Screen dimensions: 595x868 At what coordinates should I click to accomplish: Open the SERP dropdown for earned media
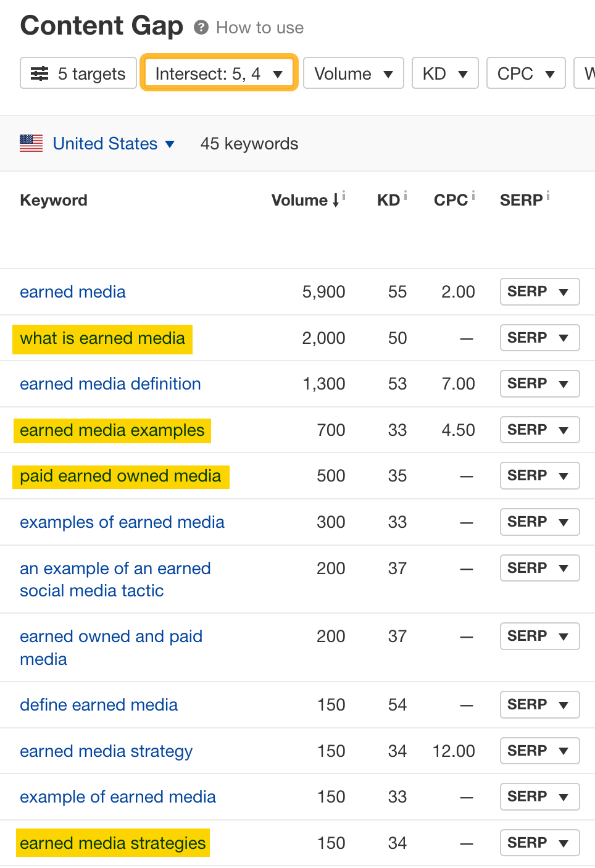539,291
